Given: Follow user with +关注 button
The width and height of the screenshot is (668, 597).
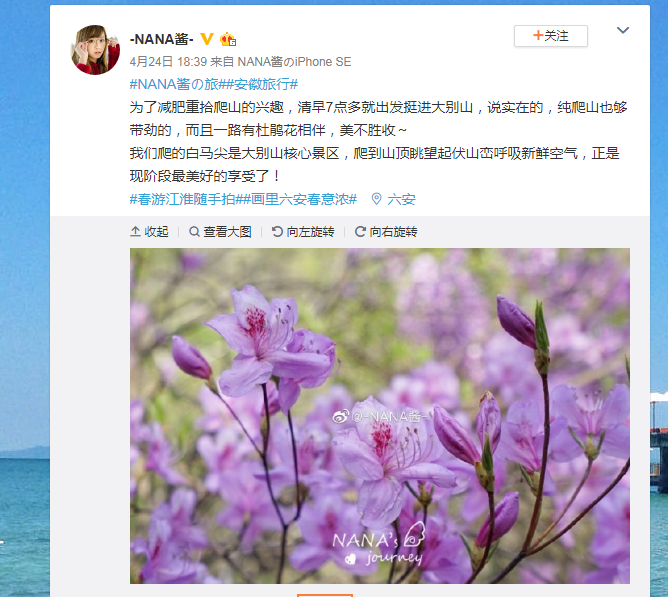Looking at the screenshot, I should click(550, 36).
